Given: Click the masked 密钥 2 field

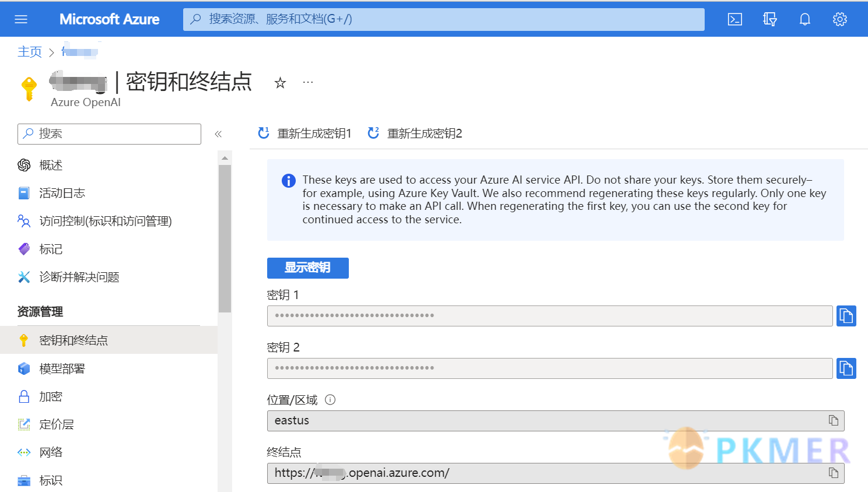Looking at the screenshot, I should 549,368.
